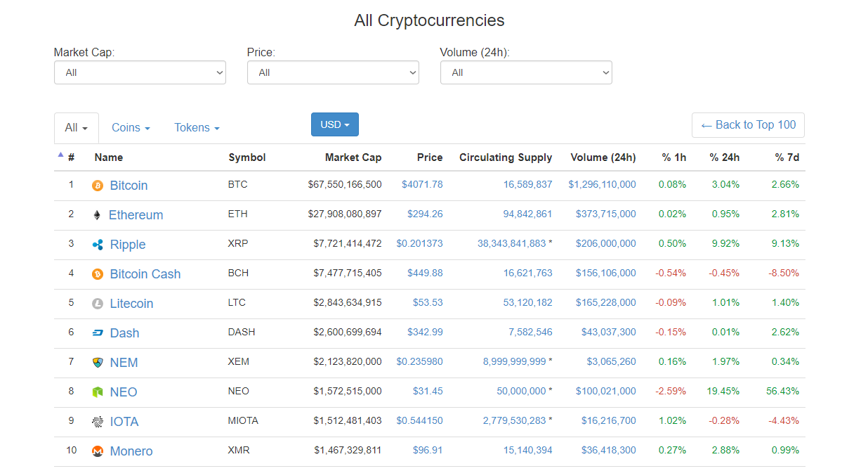Select the Coins tab

[x=131, y=128]
